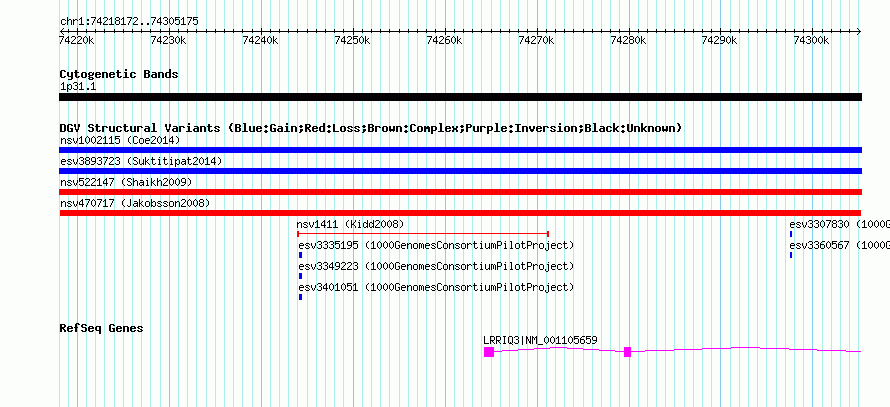Screen dimensions: 890x407
Task: Click the 74230k ruler tick label
Action: [169, 40]
